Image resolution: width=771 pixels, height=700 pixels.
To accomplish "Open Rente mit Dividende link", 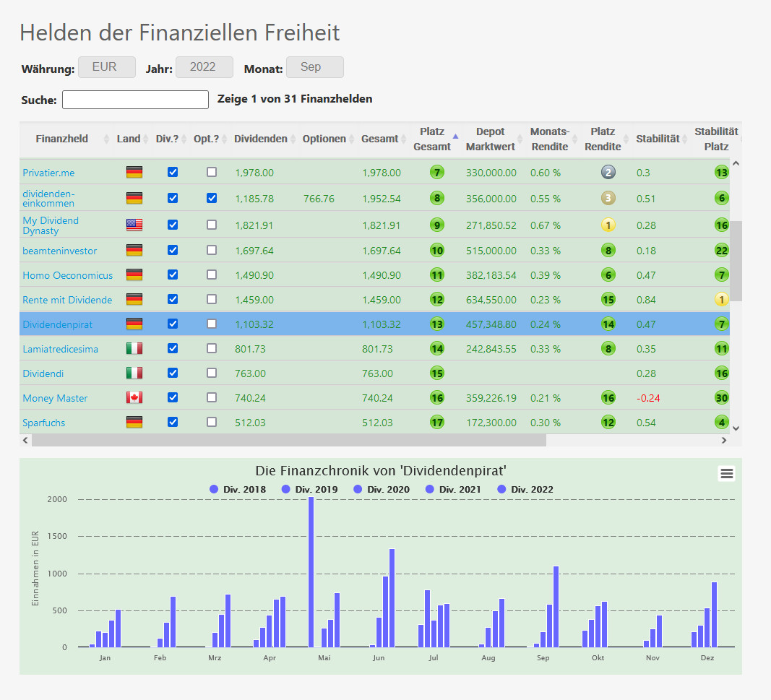I will click(67, 300).
